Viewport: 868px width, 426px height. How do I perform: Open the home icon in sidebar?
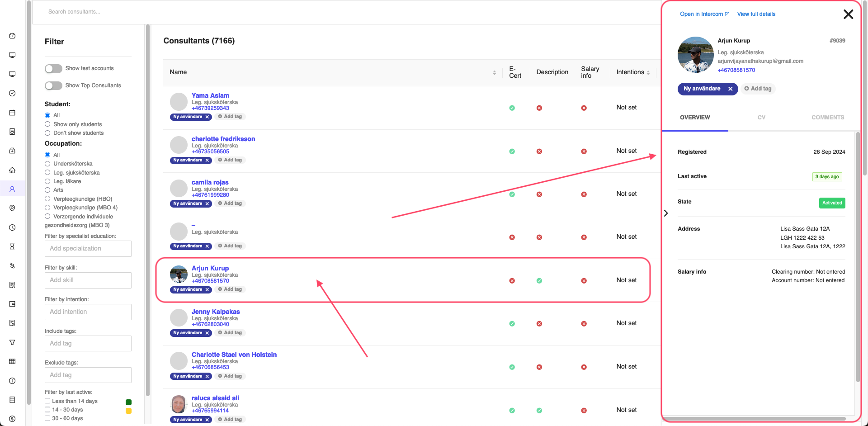(12, 170)
